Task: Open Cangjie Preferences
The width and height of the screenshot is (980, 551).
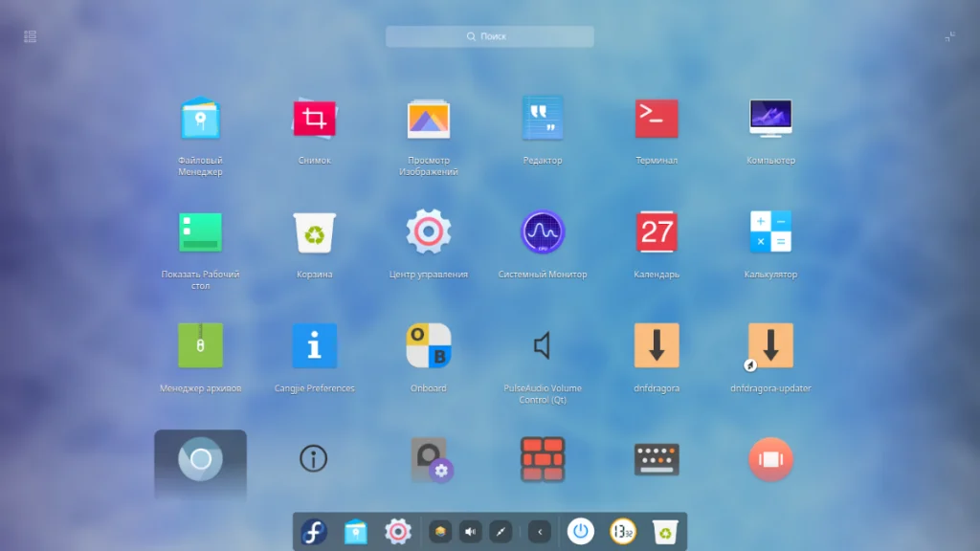Action: pyautogui.click(x=314, y=345)
